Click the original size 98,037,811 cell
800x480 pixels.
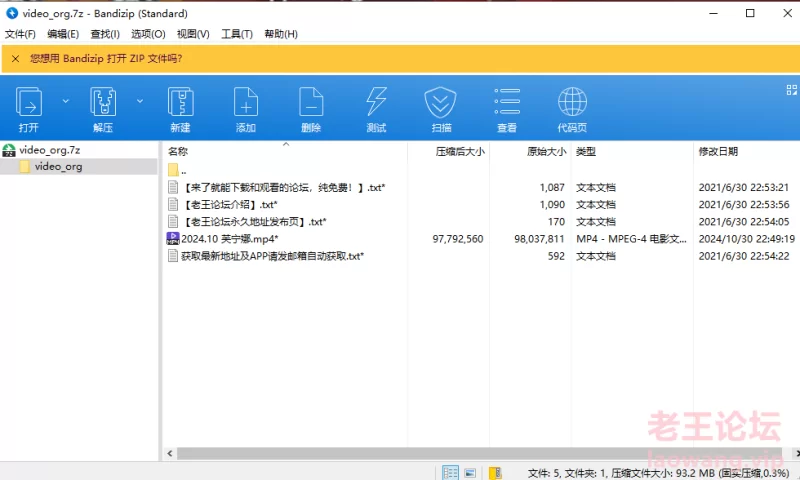click(539, 239)
